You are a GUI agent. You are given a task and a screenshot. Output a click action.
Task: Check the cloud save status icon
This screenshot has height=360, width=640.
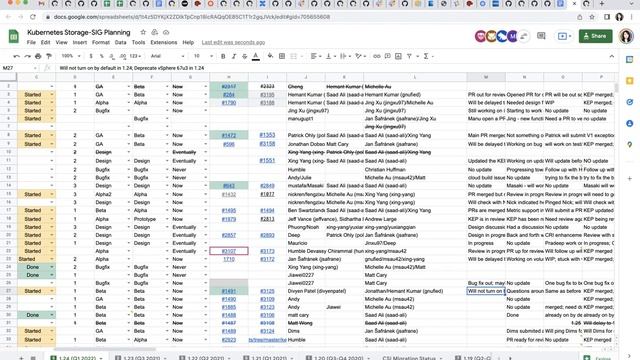pos(166,32)
